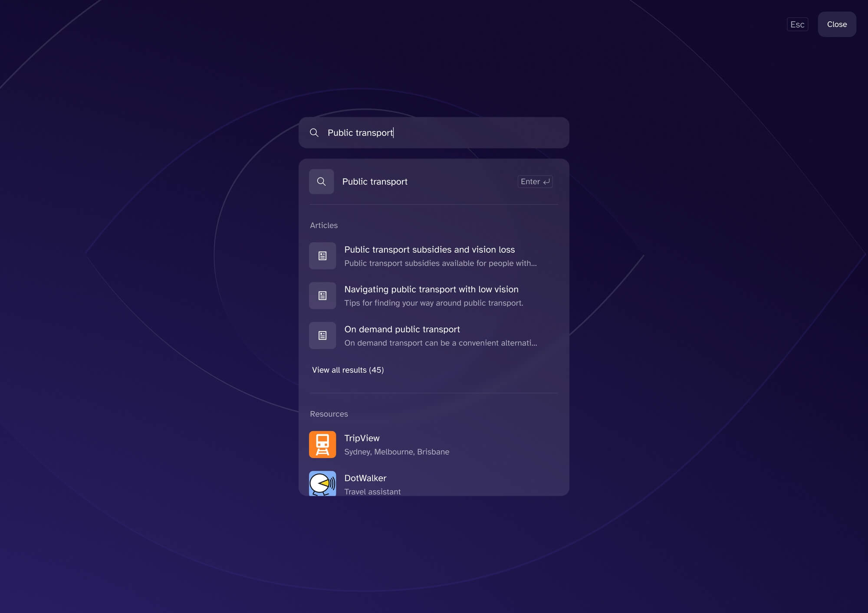Image resolution: width=868 pixels, height=613 pixels.
Task: Click 'Public transport subsidies available for people' description
Action: (x=441, y=263)
